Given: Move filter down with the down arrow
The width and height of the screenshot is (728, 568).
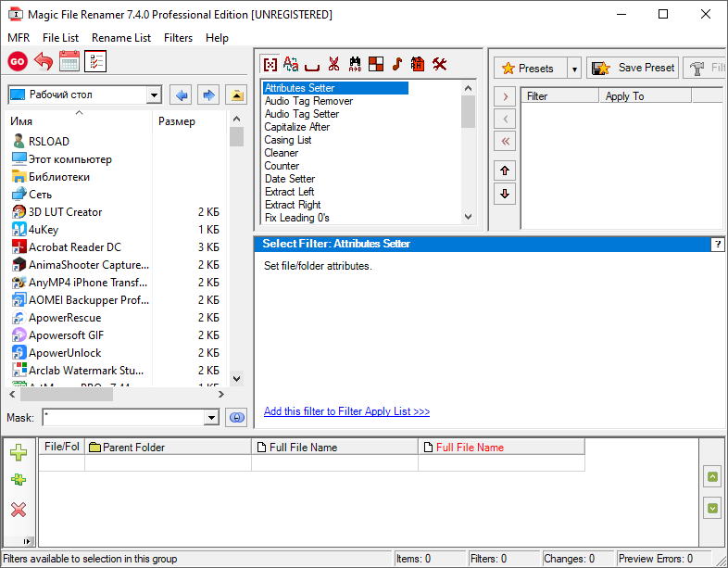Looking at the screenshot, I should [x=505, y=194].
